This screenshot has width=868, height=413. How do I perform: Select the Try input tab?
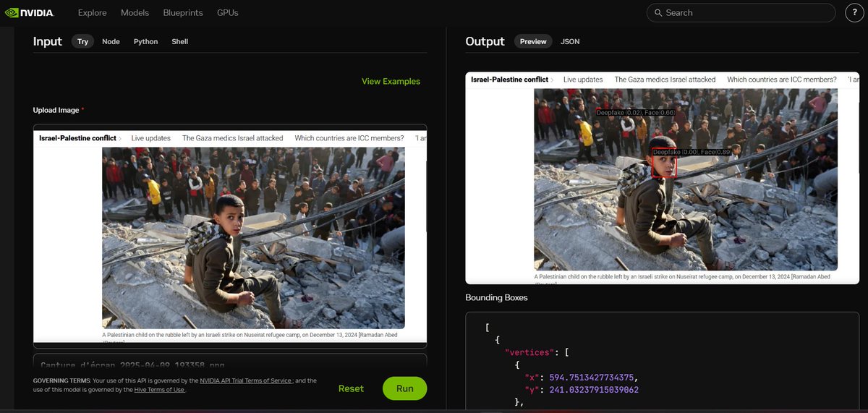pyautogui.click(x=83, y=41)
